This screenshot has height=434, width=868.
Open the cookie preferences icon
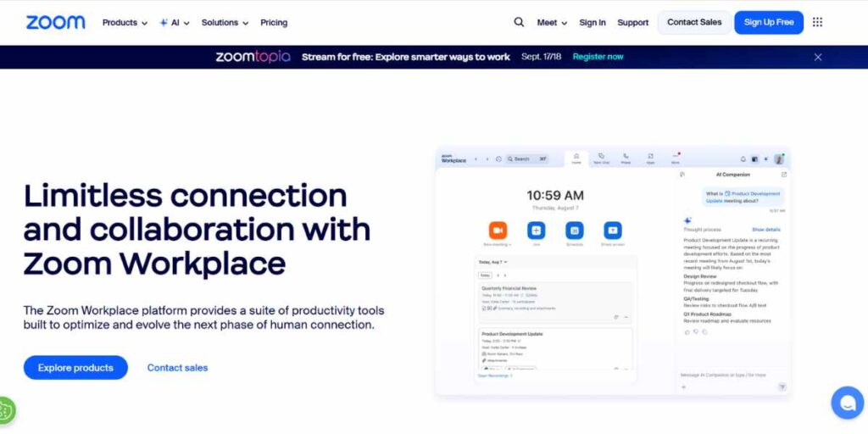pyautogui.click(x=6, y=411)
